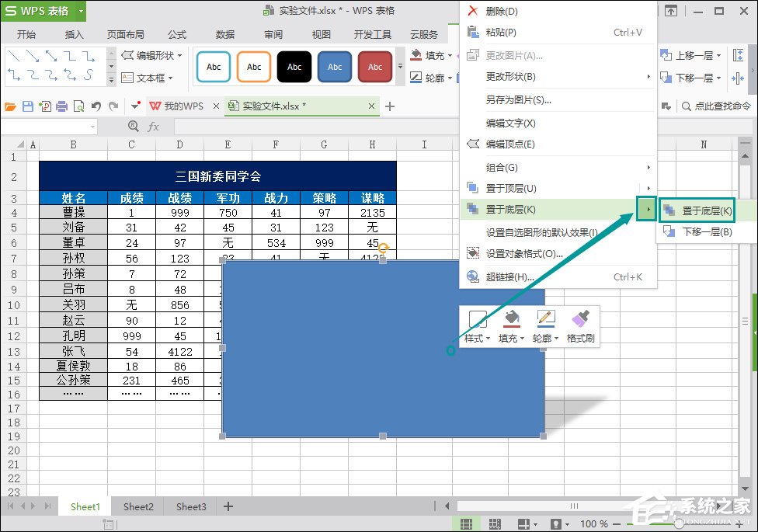The width and height of the screenshot is (758, 532).
Task: Click the Edit Shape ribbon icon
Action: (x=148, y=55)
